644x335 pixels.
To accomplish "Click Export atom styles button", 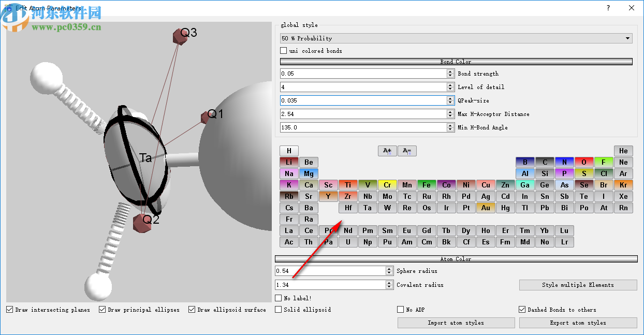I will (578, 323).
